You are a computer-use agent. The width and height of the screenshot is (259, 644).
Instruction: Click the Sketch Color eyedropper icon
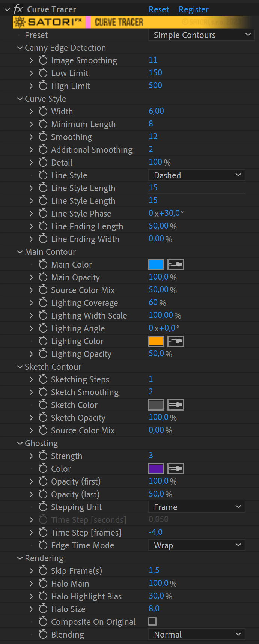pyautogui.click(x=175, y=405)
